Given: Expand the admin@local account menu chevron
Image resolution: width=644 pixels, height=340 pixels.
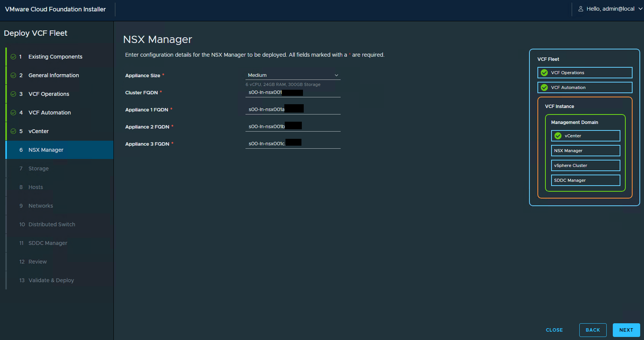Looking at the screenshot, I should 640,9.
